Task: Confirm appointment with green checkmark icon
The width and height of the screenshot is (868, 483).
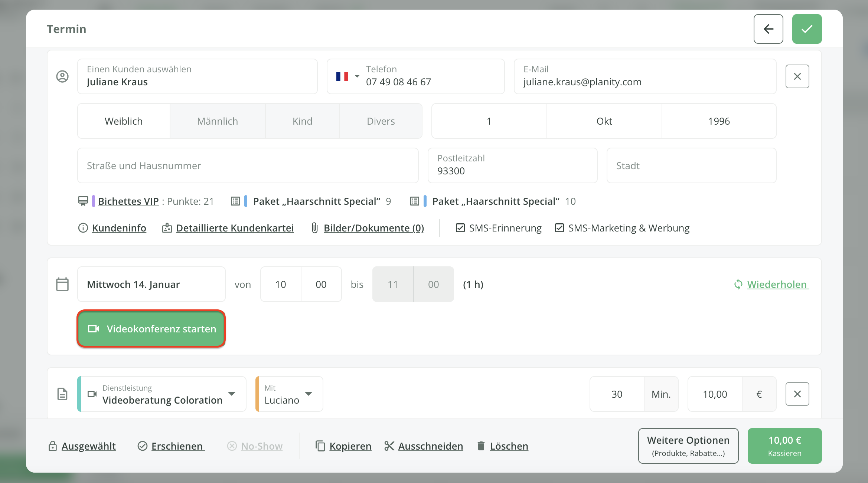Action: (807, 29)
